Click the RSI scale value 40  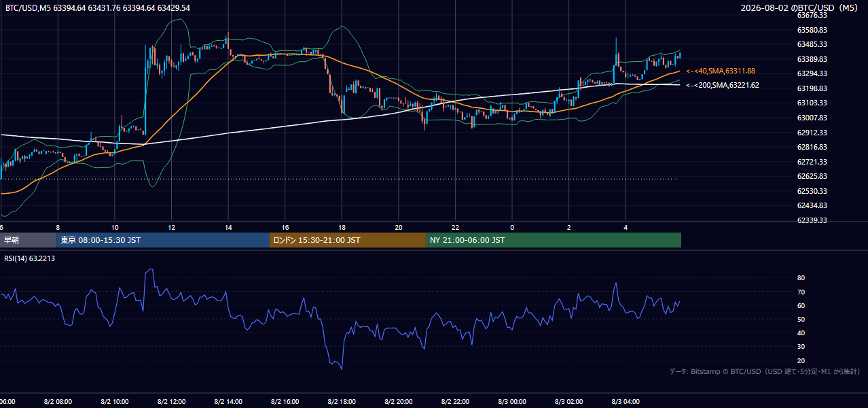[801, 333]
